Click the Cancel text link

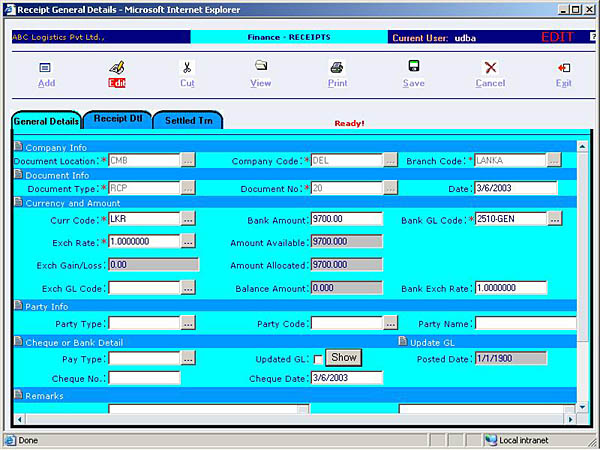490,83
